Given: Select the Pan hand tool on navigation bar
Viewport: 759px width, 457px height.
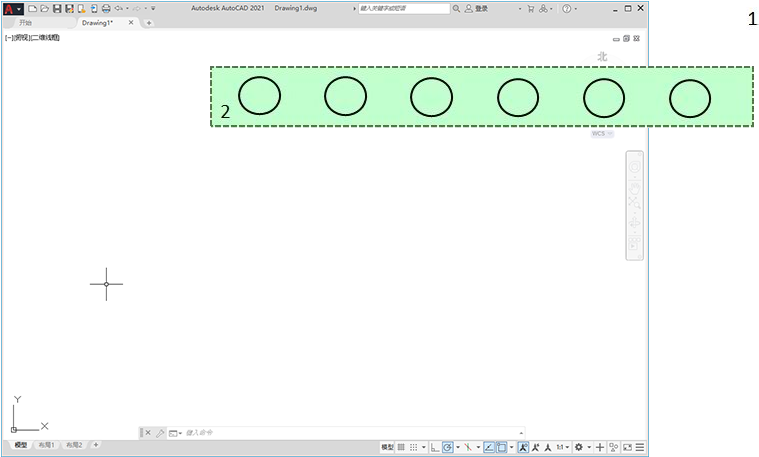Looking at the screenshot, I should click(635, 187).
